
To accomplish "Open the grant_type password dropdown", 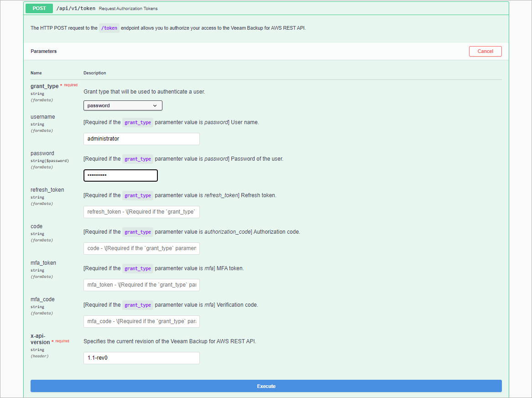I will tap(123, 105).
